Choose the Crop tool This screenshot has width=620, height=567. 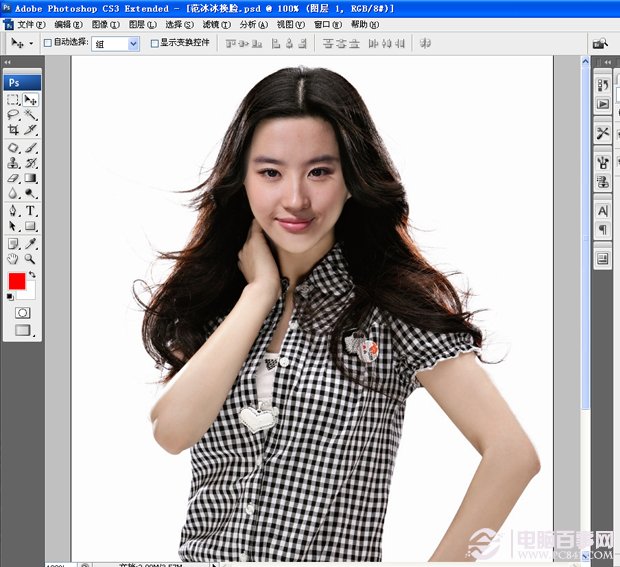point(13,130)
